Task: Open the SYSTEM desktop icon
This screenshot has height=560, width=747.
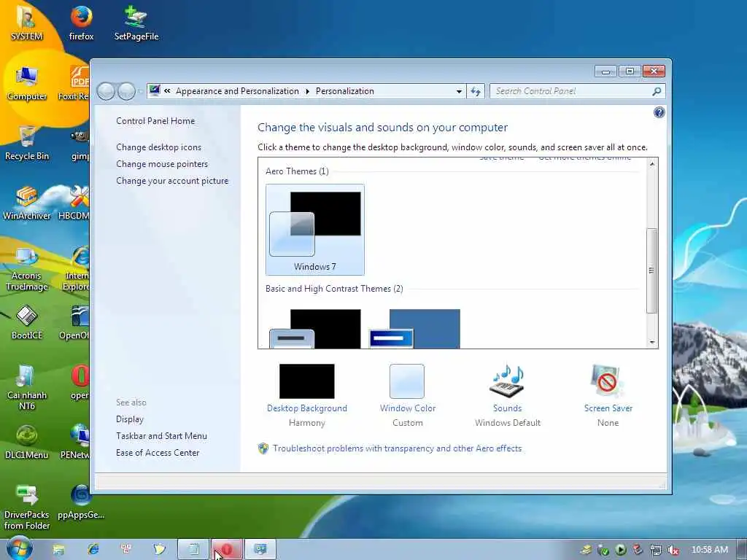Action: 26,23
